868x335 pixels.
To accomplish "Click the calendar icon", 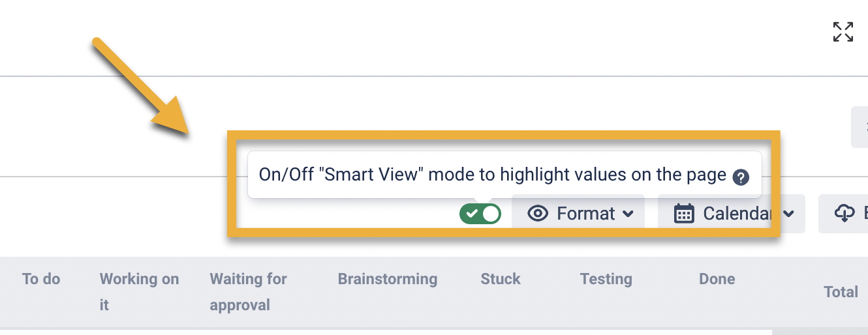I will [x=683, y=214].
